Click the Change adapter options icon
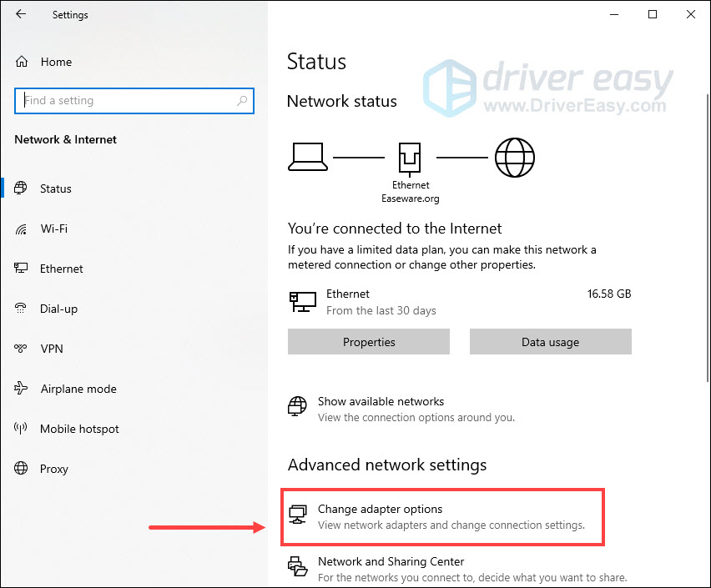The width and height of the screenshot is (711, 588). tap(298, 515)
